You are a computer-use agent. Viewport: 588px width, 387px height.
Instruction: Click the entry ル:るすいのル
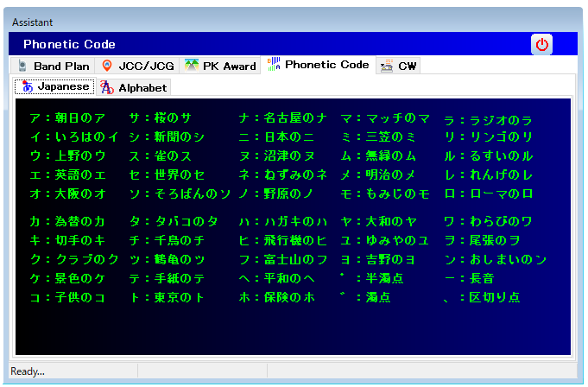(x=488, y=156)
